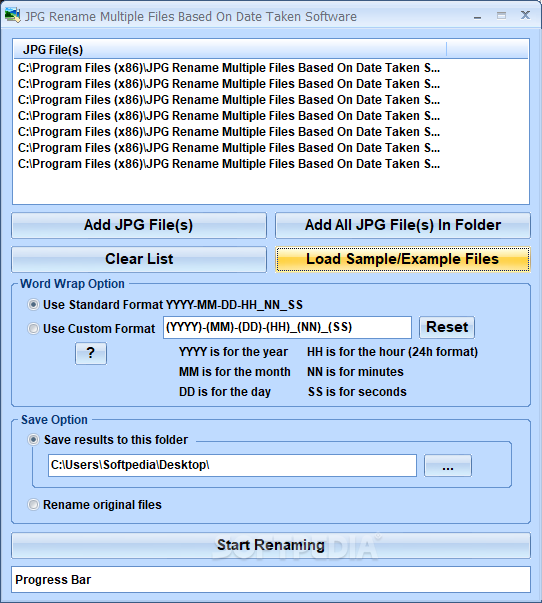Click 'YYYY is for the year' text
Screen dimensions: 542x603
coord(233,352)
